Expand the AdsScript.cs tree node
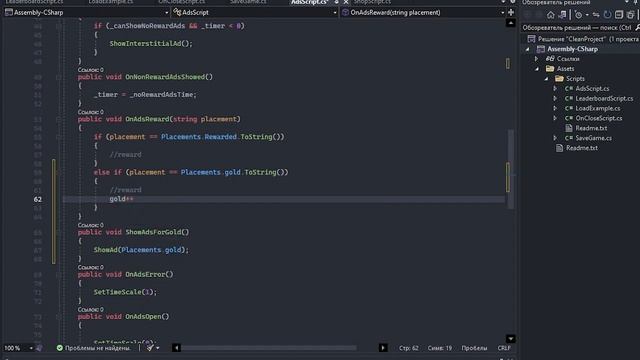 point(556,89)
